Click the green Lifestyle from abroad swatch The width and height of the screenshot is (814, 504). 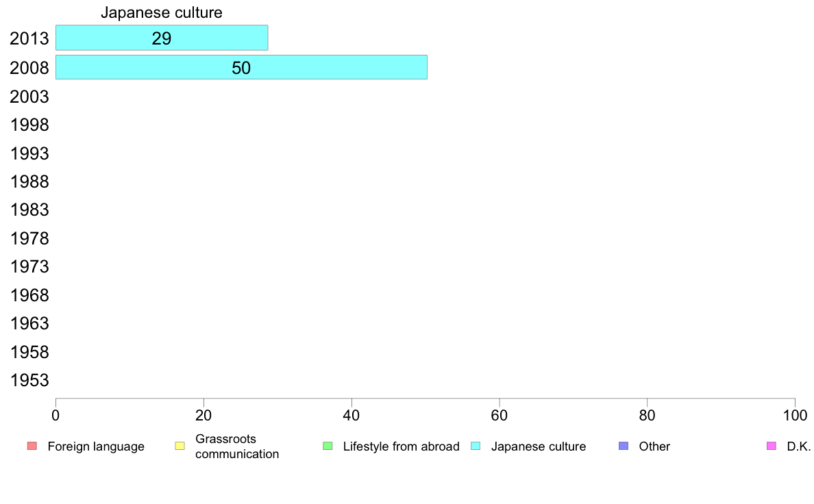pos(328,446)
